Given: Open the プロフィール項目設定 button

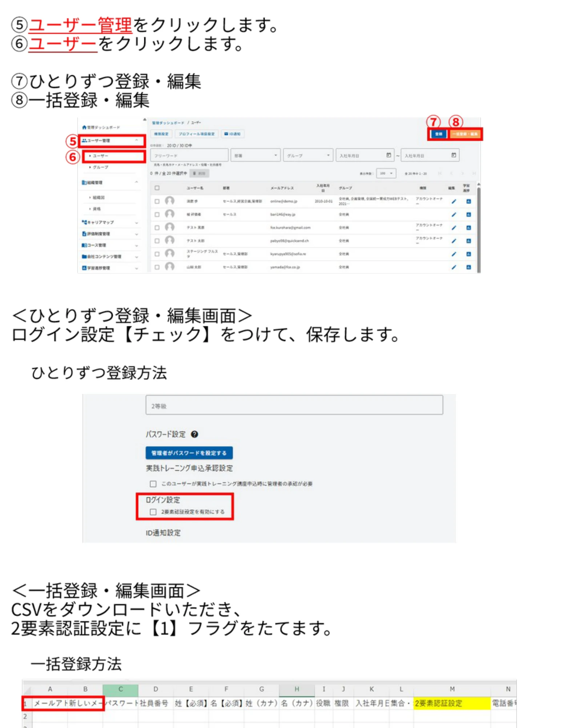Looking at the screenshot, I should pyautogui.click(x=197, y=134).
